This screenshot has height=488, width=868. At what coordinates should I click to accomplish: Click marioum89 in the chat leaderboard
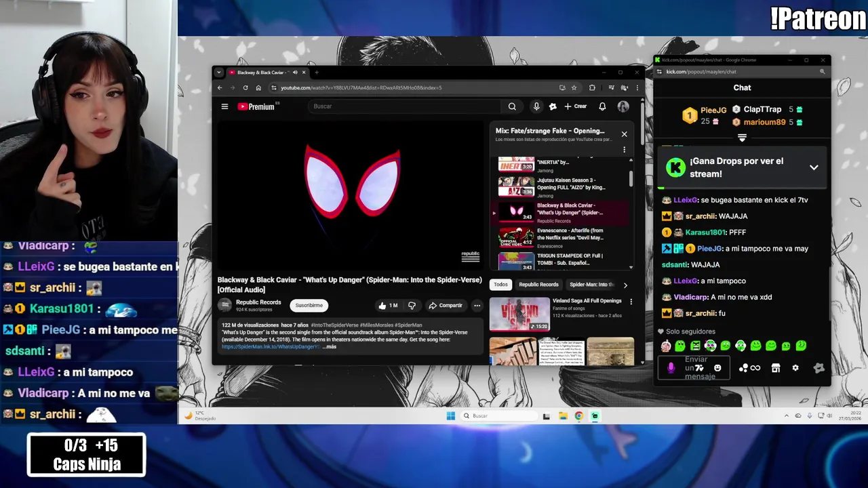pos(764,122)
